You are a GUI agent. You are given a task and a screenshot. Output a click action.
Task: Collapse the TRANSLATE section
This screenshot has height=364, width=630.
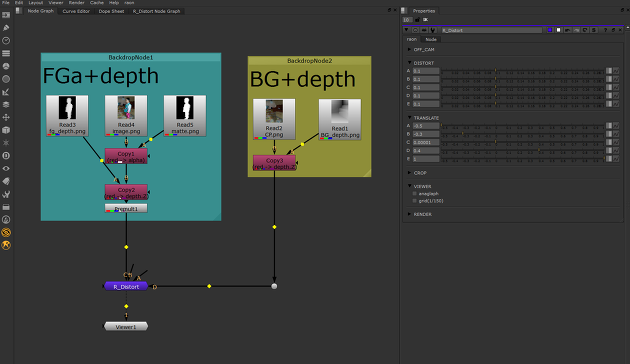pyautogui.click(x=409, y=118)
